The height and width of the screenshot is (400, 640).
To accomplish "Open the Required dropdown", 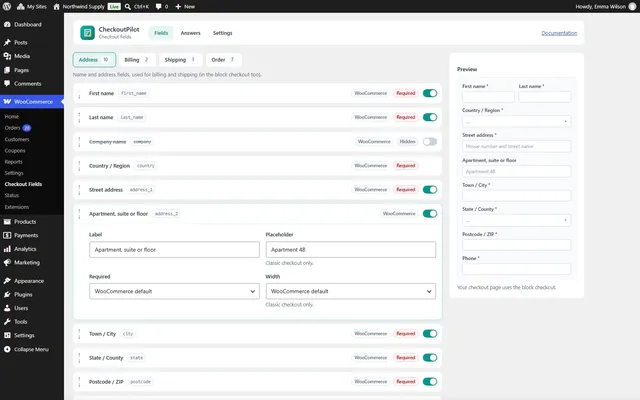I will [174, 291].
